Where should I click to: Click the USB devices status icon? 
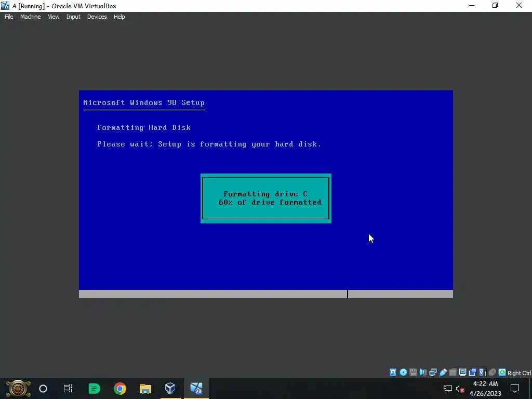443,372
